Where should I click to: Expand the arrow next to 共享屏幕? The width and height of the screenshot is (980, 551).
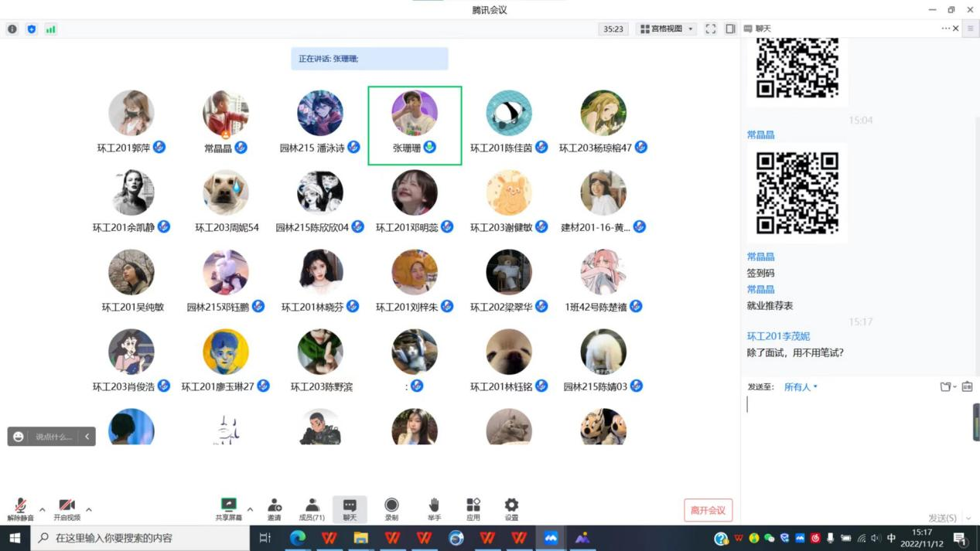coord(250,510)
